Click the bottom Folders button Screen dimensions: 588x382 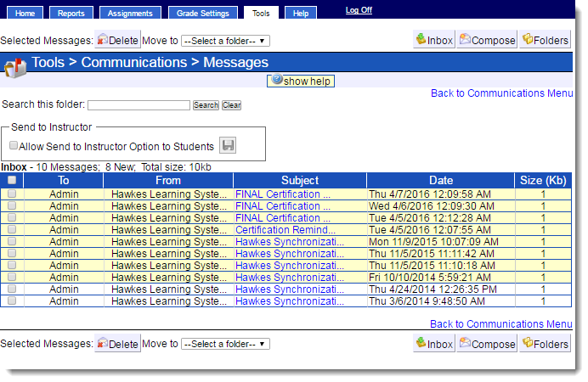pos(546,344)
